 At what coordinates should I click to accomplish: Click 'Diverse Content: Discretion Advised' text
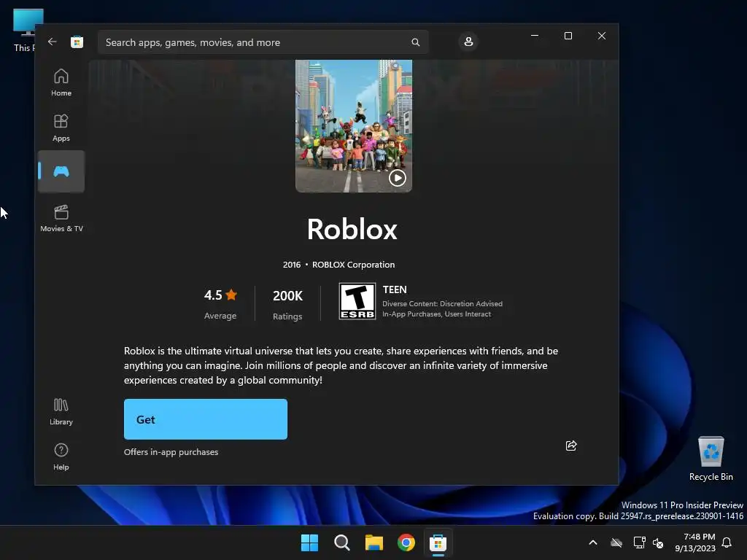coord(442,304)
